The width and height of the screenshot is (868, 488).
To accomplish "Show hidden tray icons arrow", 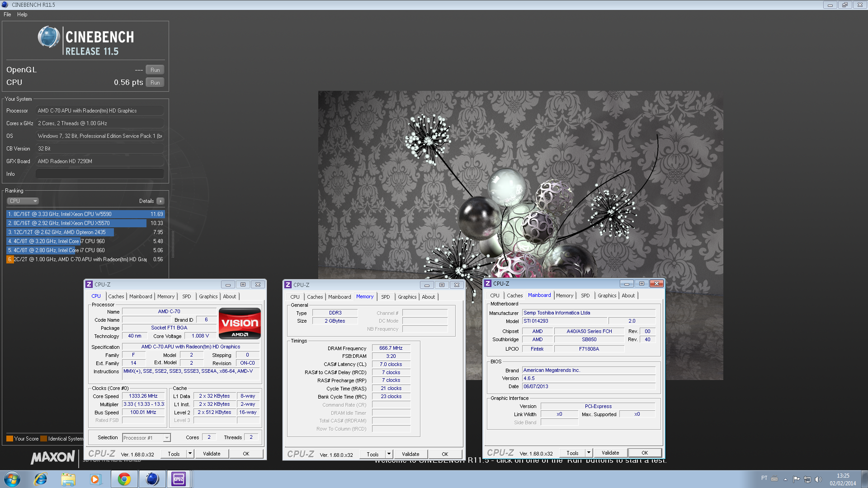I will [785, 479].
